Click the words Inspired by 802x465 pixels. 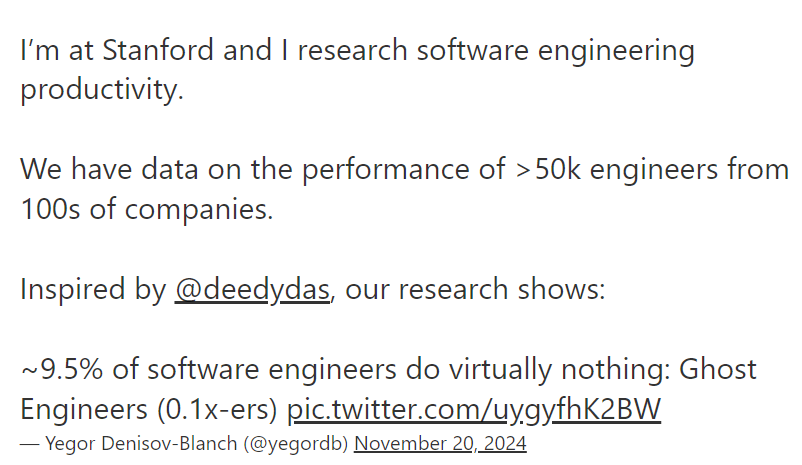point(93,289)
